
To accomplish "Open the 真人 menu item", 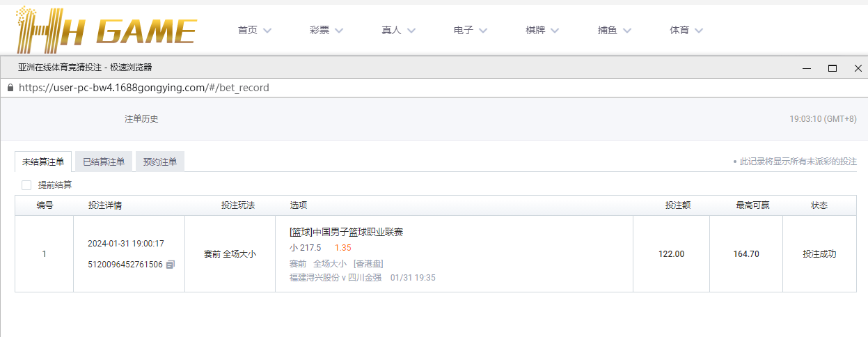I will [x=391, y=30].
